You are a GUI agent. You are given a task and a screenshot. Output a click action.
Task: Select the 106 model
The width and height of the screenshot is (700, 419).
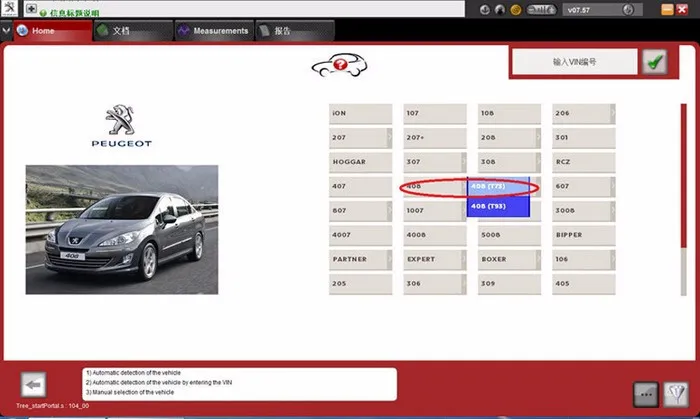tap(583, 260)
